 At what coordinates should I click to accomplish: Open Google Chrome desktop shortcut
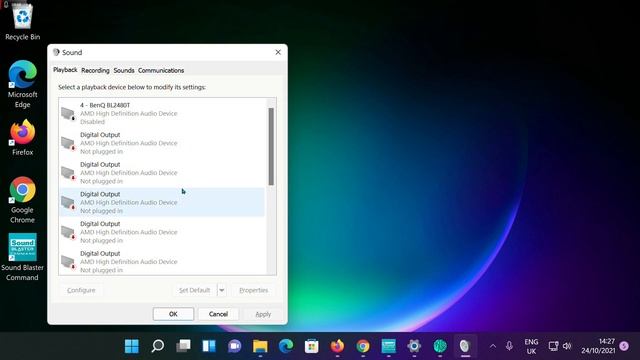coord(22,200)
